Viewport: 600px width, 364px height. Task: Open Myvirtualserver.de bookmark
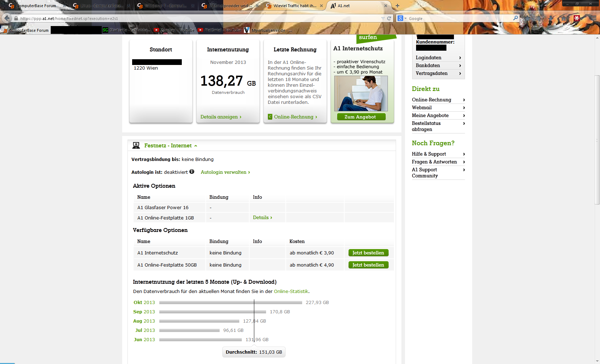point(268,30)
